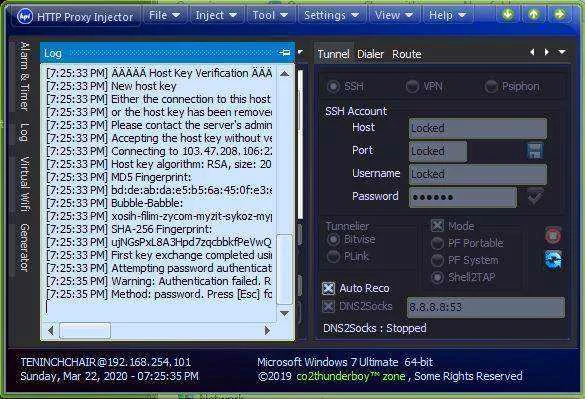Click the Port input field
The height and width of the screenshot is (399, 585).
tap(438, 151)
